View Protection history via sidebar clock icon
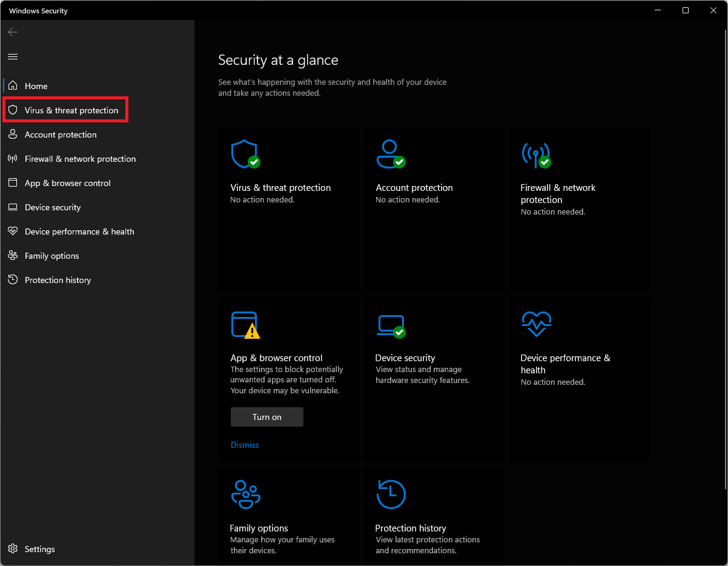Viewport: 728px width, 566px height. 13,279
